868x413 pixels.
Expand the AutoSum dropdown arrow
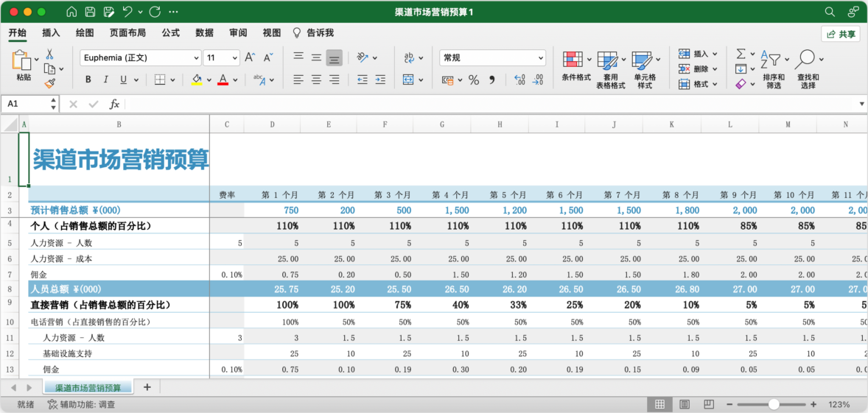pos(752,54)
